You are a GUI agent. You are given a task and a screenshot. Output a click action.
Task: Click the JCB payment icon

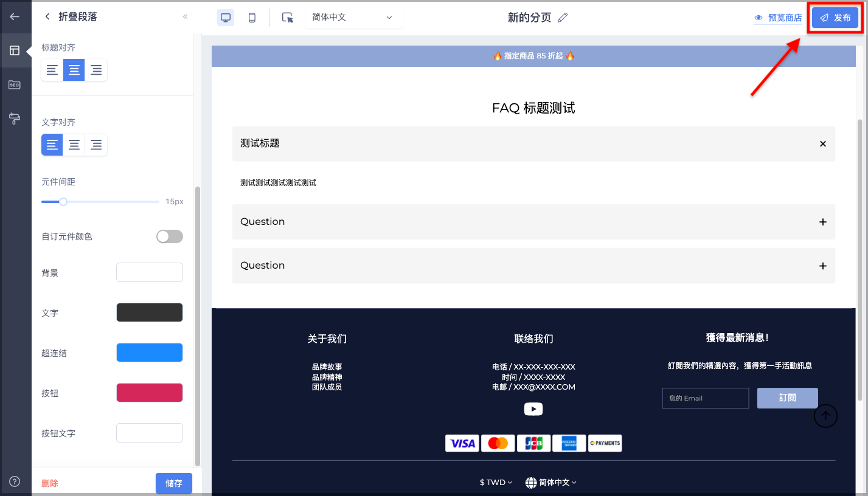[x=533, y=443]
